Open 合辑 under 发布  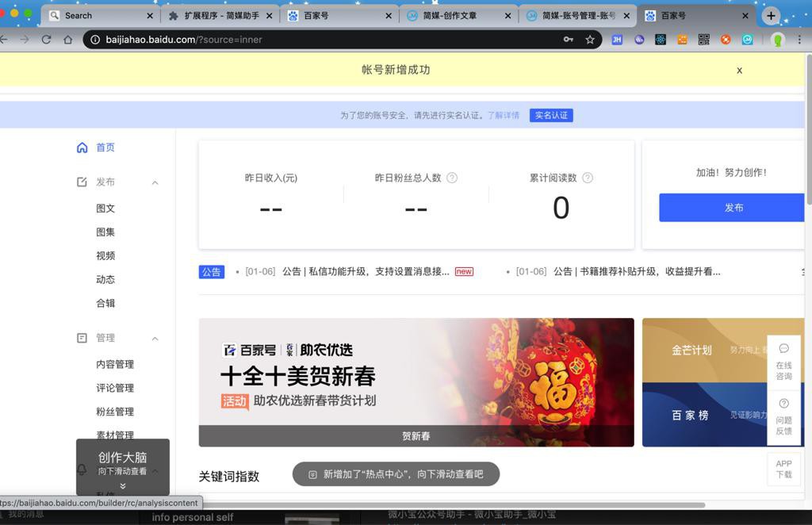[x=105, y=304]
